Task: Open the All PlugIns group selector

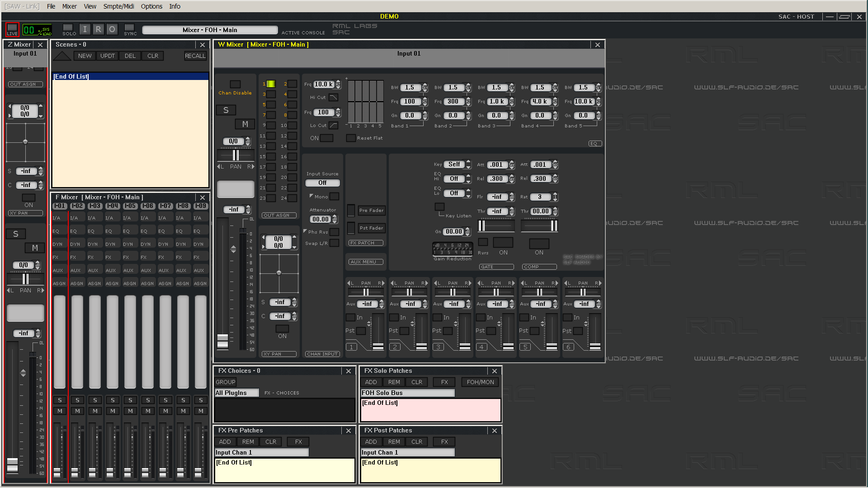Action: click(236, 393)
